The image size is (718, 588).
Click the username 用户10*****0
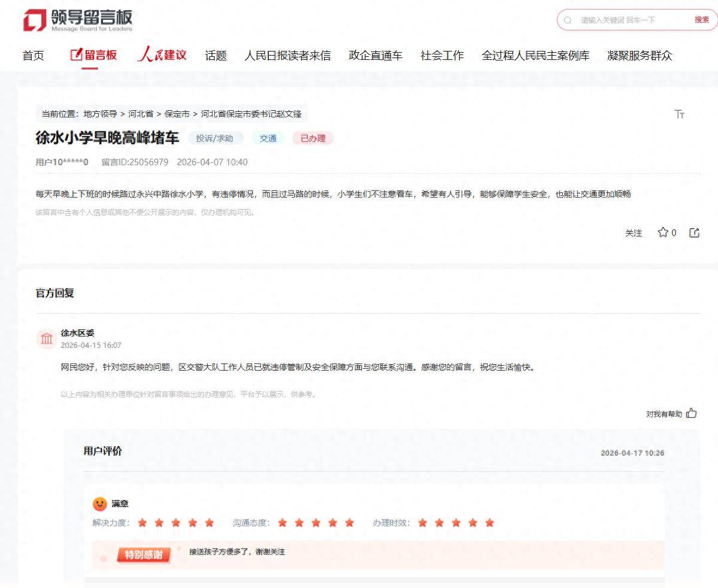point(62,162)
